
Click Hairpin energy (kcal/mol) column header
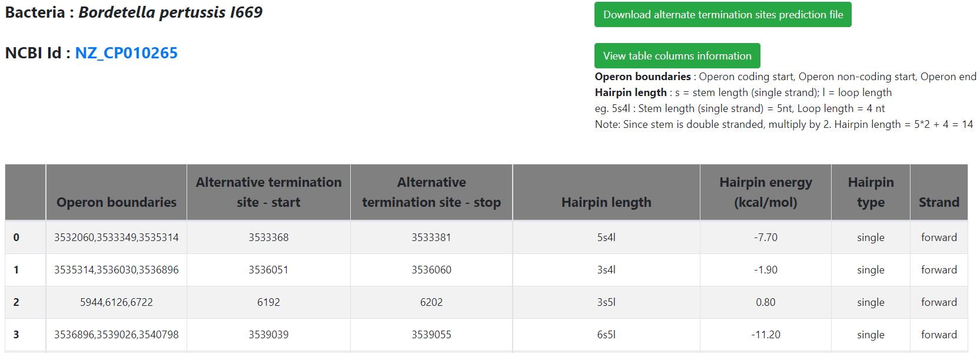click(x=765, y=192)
